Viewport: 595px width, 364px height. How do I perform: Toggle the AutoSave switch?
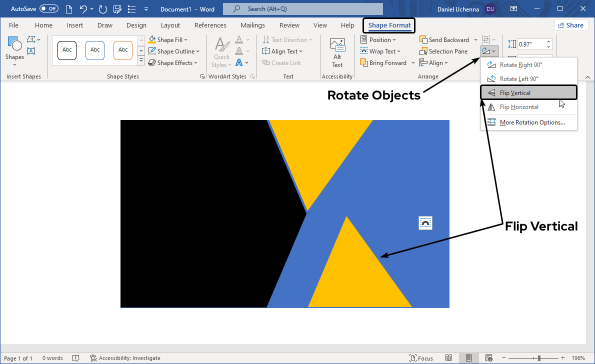coord(48,9)
